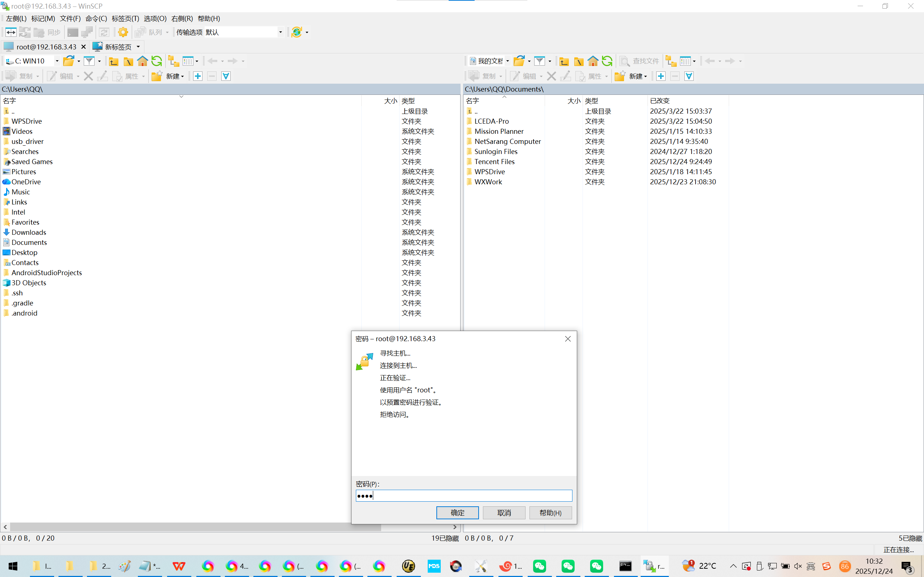Click the 帮助(H) button in the dialog
The width and height of the screenshot is (924, 577).
point(550,512)
